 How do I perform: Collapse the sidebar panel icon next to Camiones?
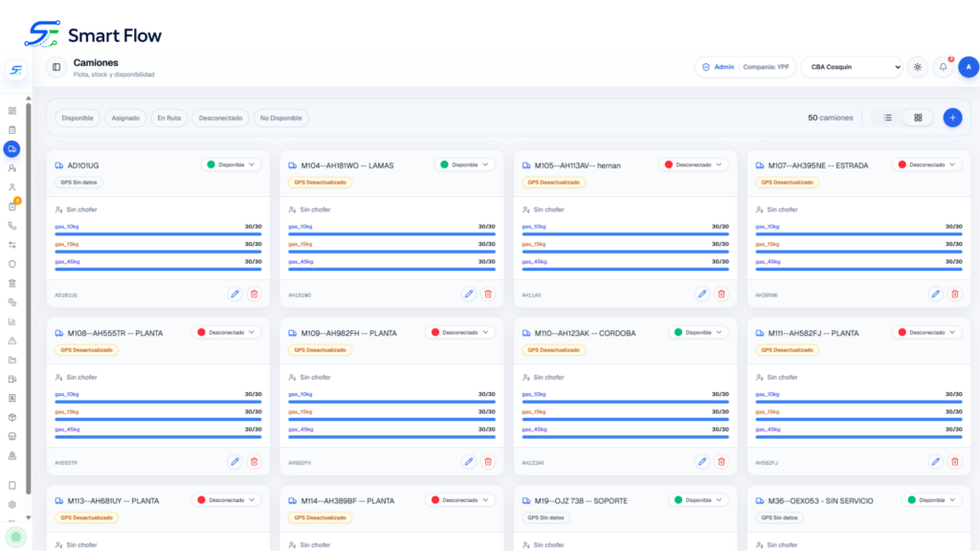56,68
